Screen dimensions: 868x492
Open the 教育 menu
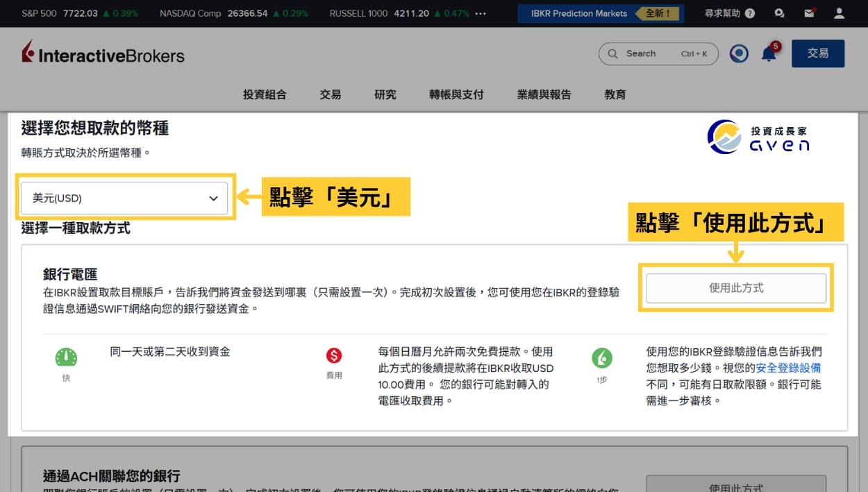615,94
